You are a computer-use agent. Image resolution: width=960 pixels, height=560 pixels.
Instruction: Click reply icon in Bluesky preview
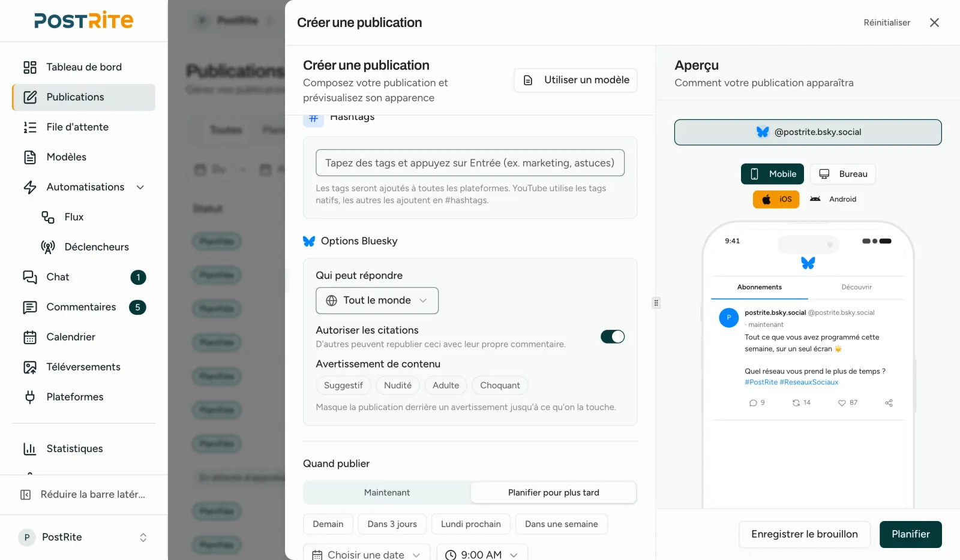pos(753,403)
